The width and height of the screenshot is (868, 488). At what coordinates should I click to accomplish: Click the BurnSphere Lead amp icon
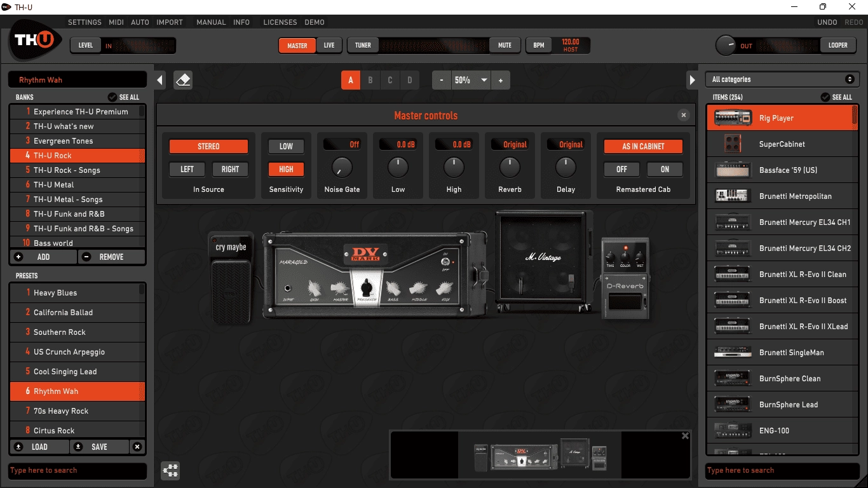pos(733,404)
